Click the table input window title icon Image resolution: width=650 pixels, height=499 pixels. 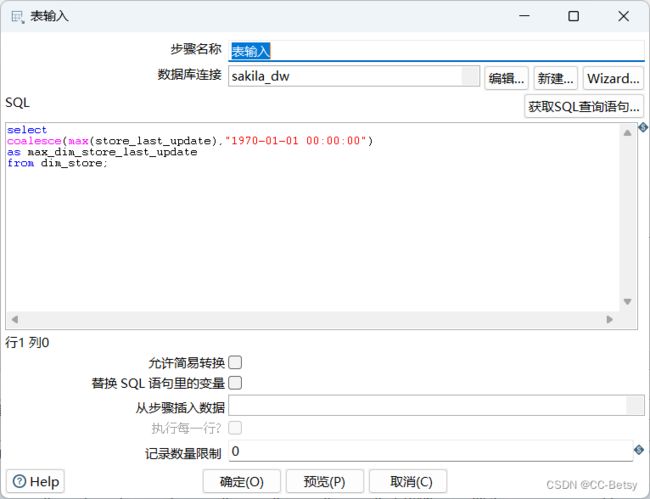(x=17, y=17)
